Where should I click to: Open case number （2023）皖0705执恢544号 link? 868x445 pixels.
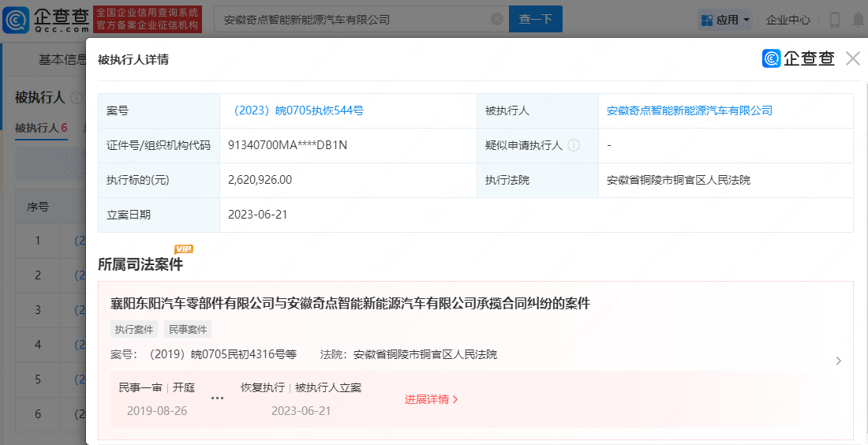point(296,110)
